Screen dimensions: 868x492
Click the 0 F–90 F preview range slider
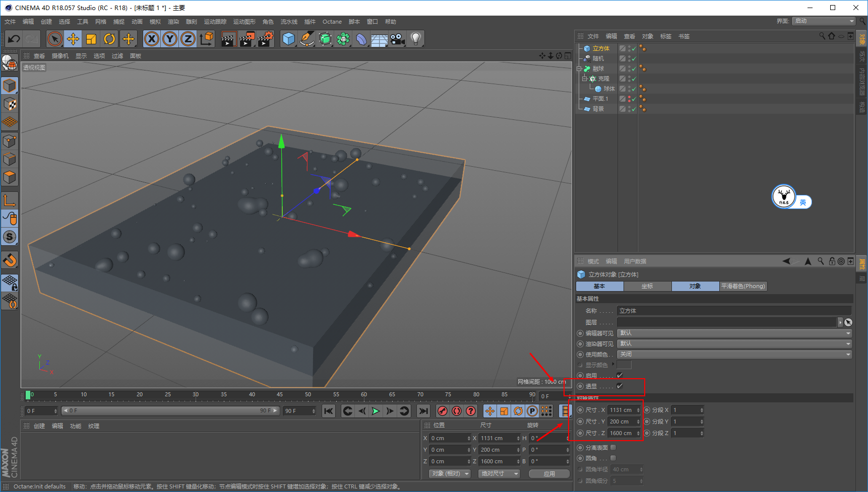click(170, 410)
